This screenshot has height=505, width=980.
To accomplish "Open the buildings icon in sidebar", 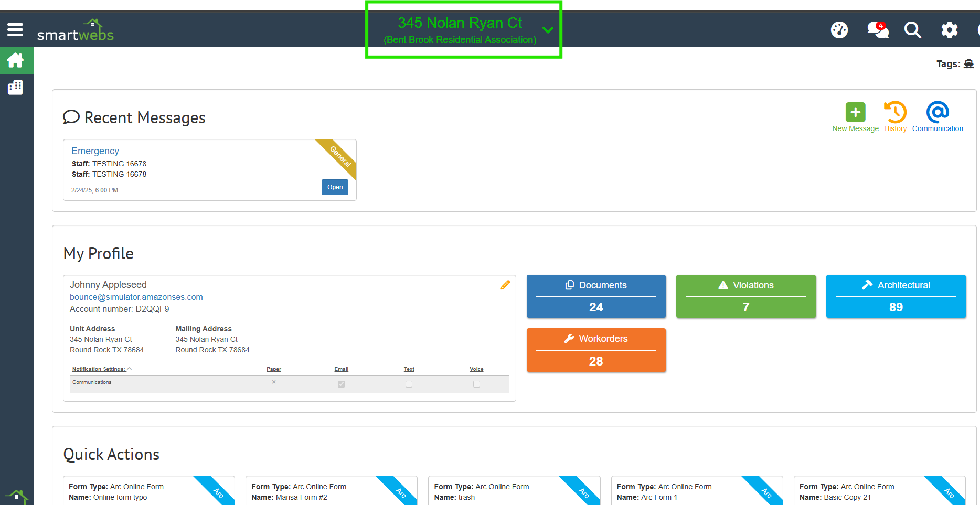I will [x=16, y=88].
